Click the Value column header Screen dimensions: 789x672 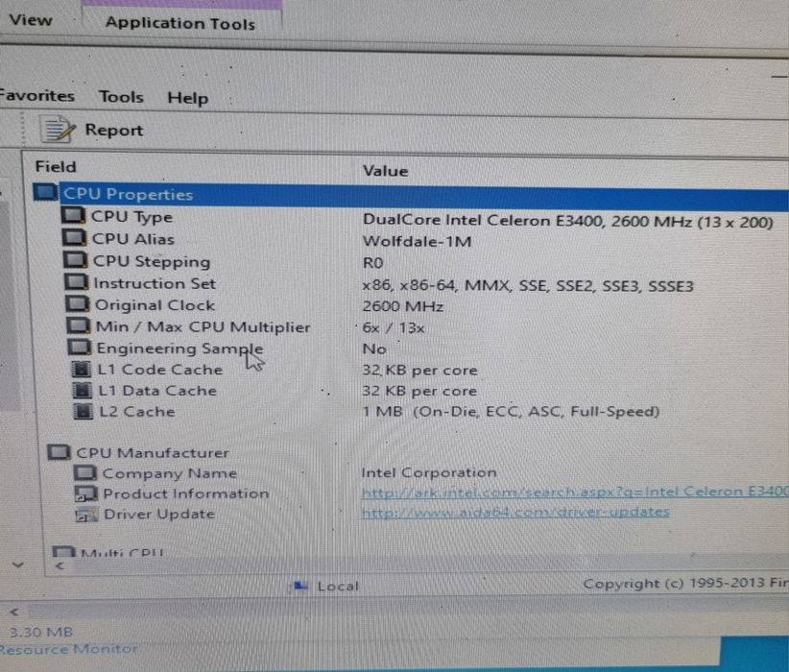[x=386, y=171]
